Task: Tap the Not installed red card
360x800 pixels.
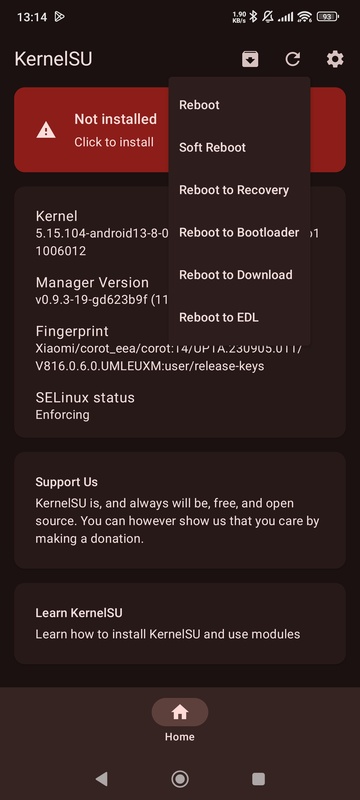Action: coord(92,130)
